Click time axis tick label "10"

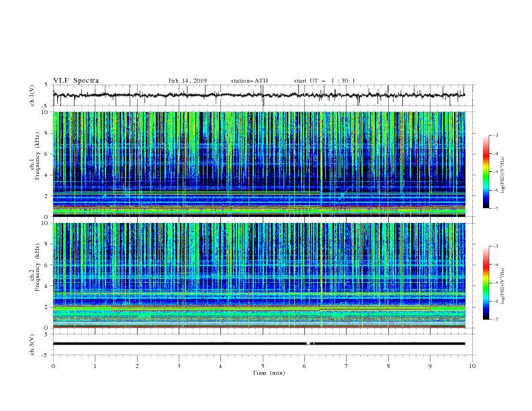[472, 366]
